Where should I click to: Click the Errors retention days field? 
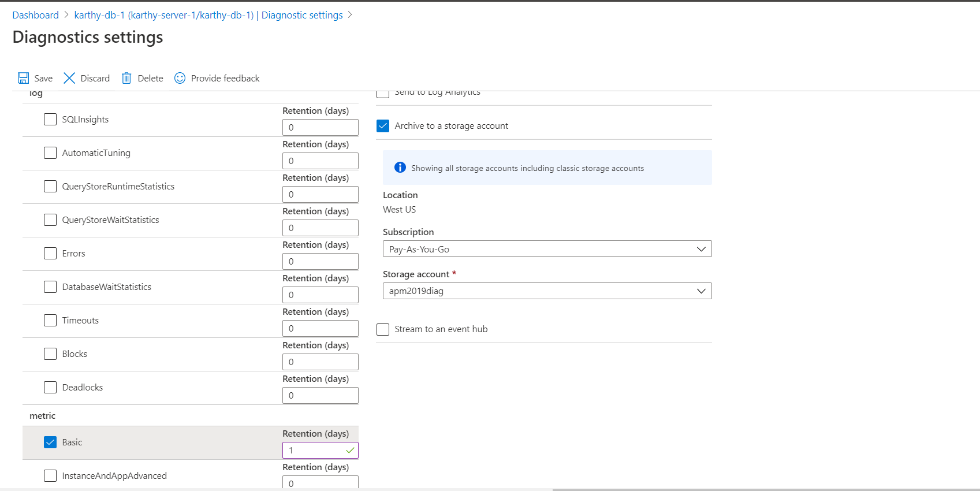tap(320, 262)
